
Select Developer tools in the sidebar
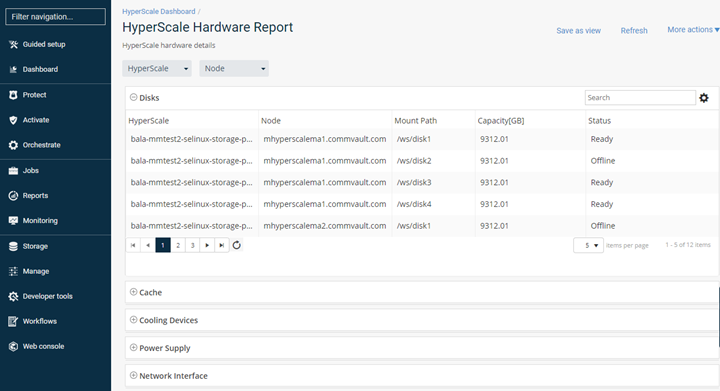point(48,296)
